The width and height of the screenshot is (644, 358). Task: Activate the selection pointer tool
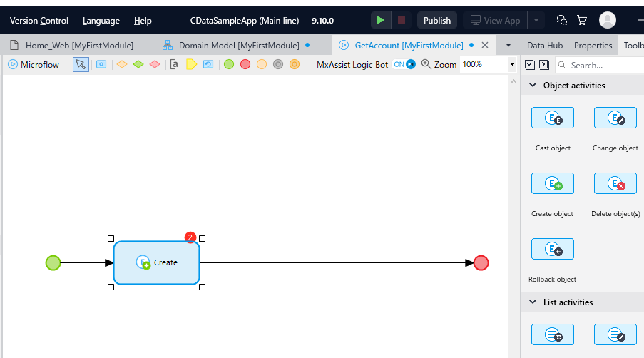(81, 64)
